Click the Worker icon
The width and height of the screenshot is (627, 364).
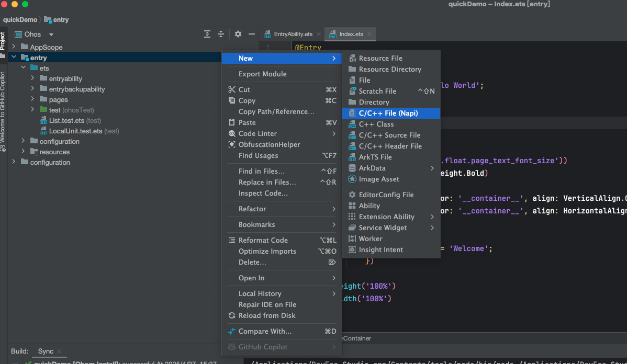(x=352, y=238)
